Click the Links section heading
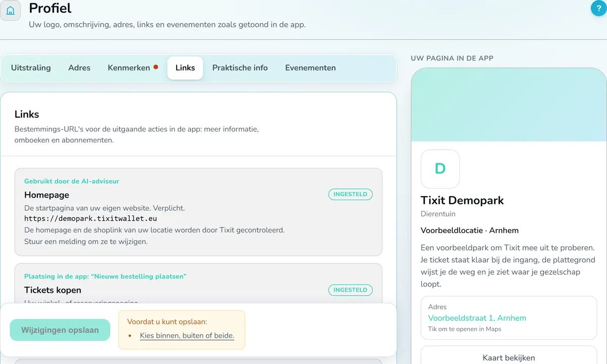 pos(27,114)
